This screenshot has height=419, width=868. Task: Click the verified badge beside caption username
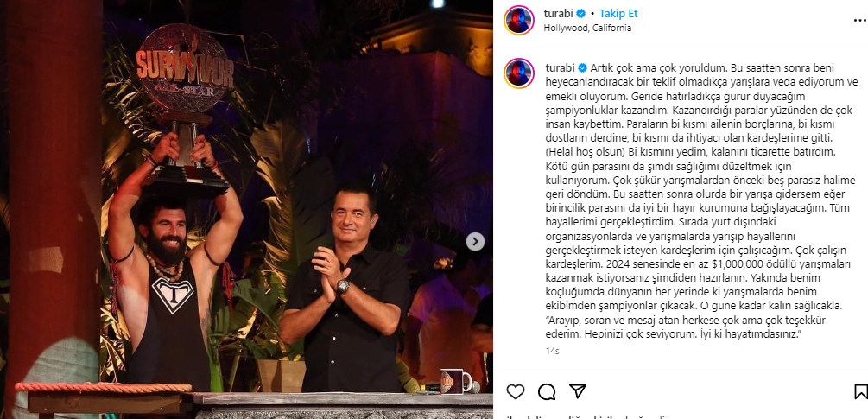tap(583, 68)
